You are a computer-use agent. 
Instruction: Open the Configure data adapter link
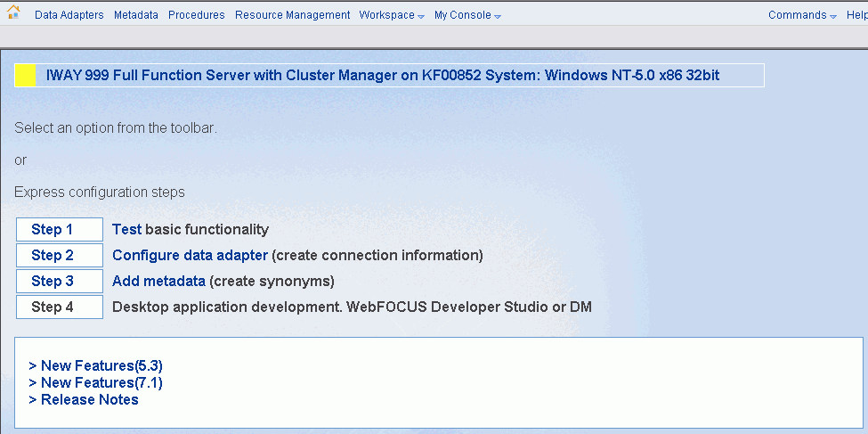point(190,256)
